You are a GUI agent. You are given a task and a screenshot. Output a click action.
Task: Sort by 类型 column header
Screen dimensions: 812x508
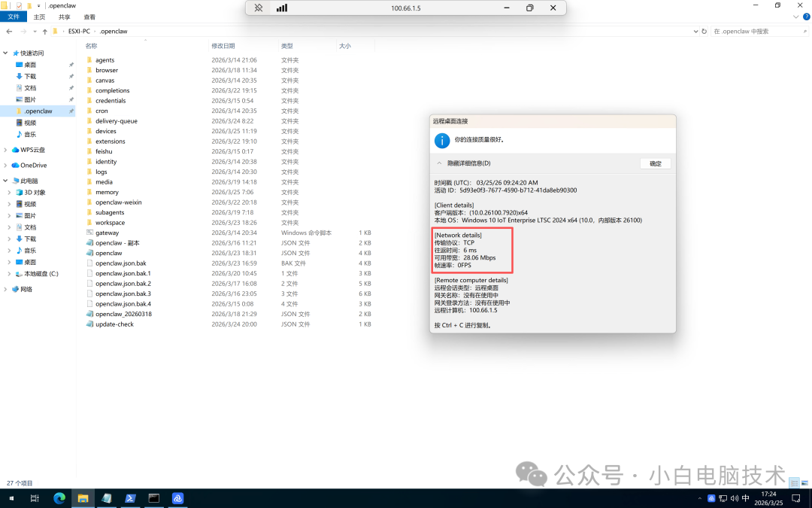click(x=287, y=46)
